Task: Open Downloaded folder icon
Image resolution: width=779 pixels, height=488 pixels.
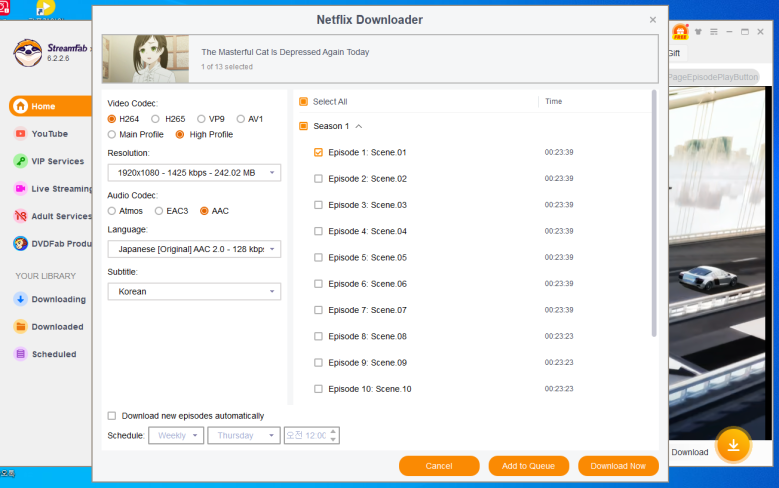Action: [x=20, y=326]
